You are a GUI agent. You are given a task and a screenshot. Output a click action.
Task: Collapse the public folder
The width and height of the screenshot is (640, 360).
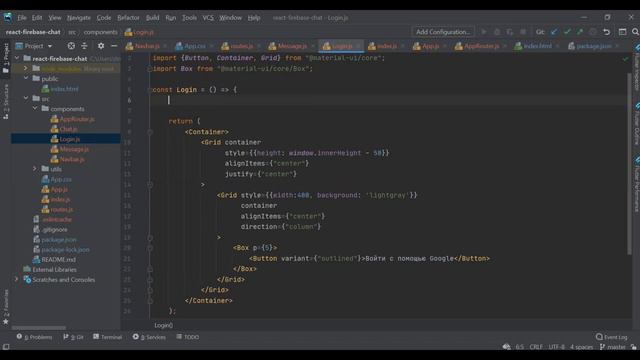pos(26,78)
